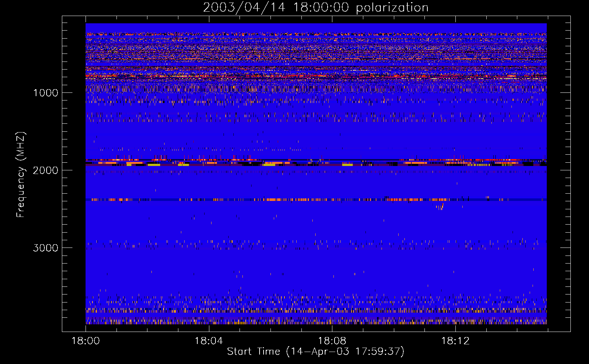Click the 1000 frequency tick label
The height and width of the screenshot is (364, 589).
click(x=46, y=93)
